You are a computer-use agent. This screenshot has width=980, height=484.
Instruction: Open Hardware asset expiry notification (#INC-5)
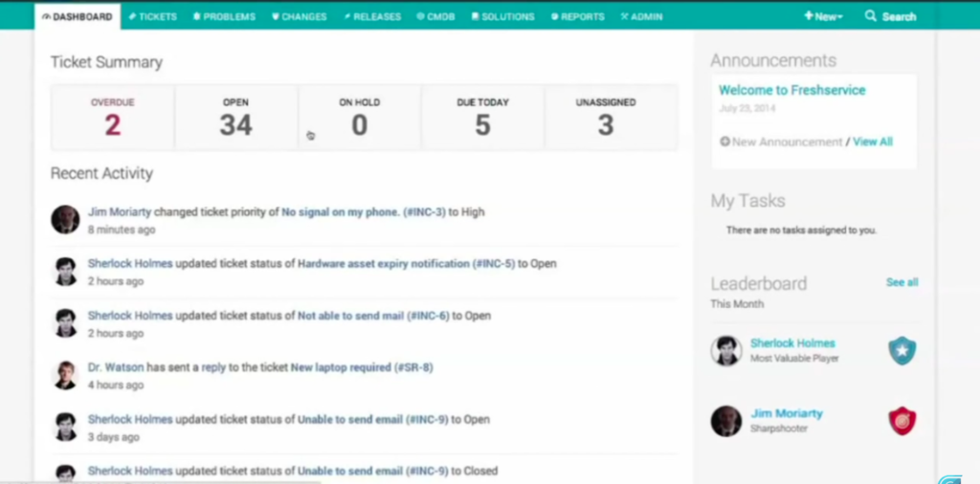click(x=406, y=264)
